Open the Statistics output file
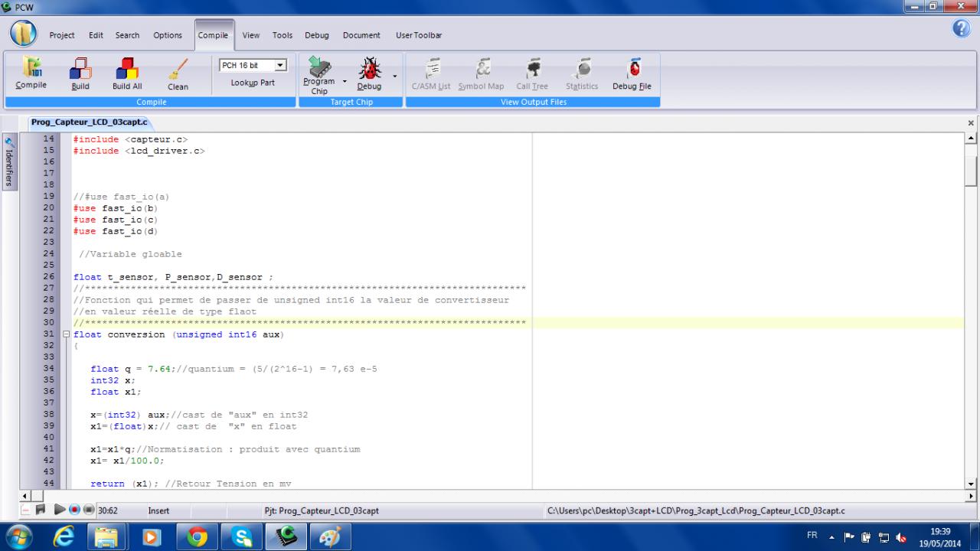Screen dimensions: 980x551 [582, 75]
